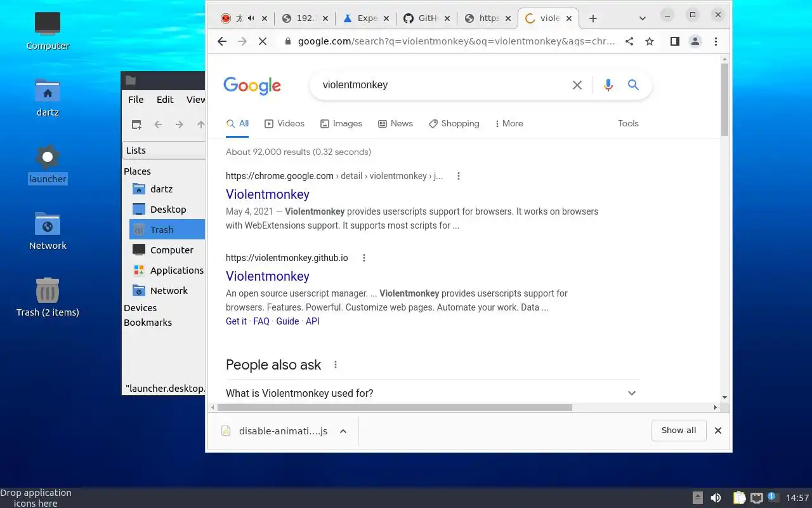Click Show all downloads button
This screenshot has height=508, width=812.
(x=679, y=431)
